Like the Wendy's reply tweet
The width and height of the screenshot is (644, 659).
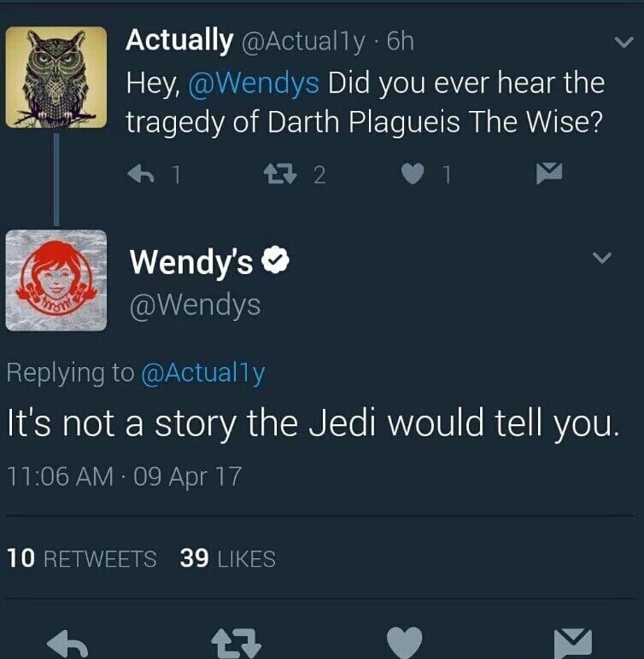click(405, 642)
